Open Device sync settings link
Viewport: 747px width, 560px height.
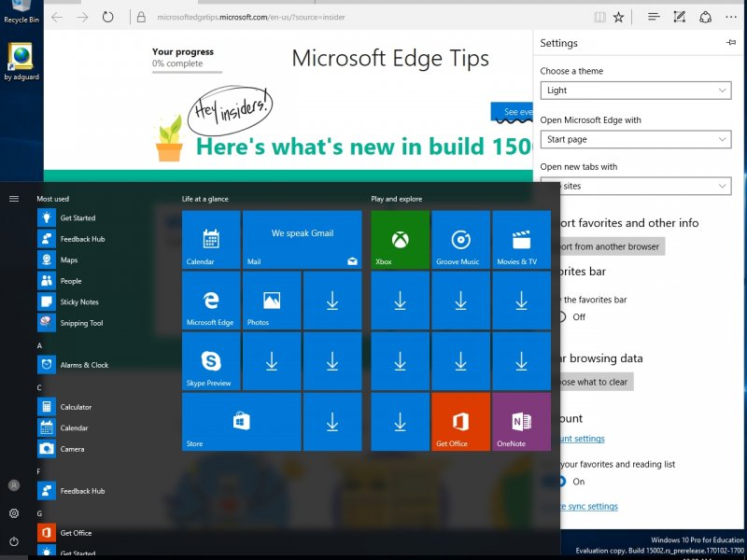coord(589,506)
